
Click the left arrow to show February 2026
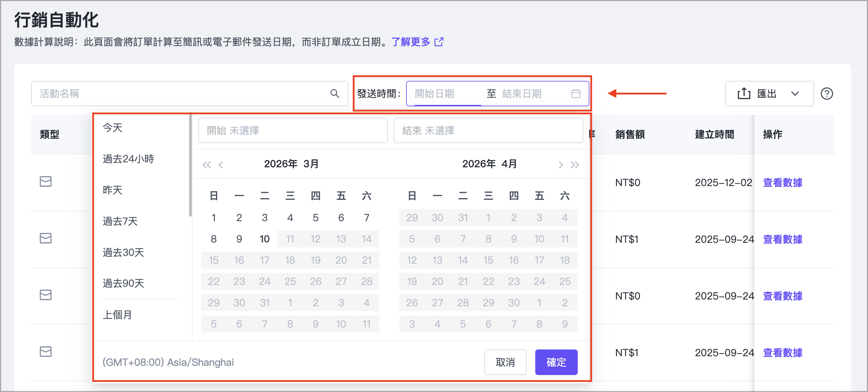pyautogui.click(x=220, y=164)
